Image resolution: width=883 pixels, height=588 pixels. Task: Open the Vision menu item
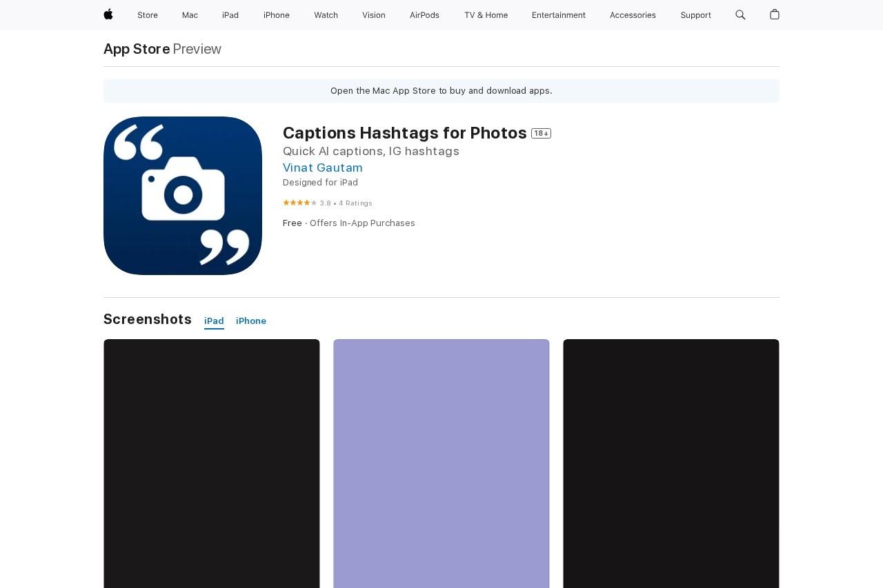point(374,15)
